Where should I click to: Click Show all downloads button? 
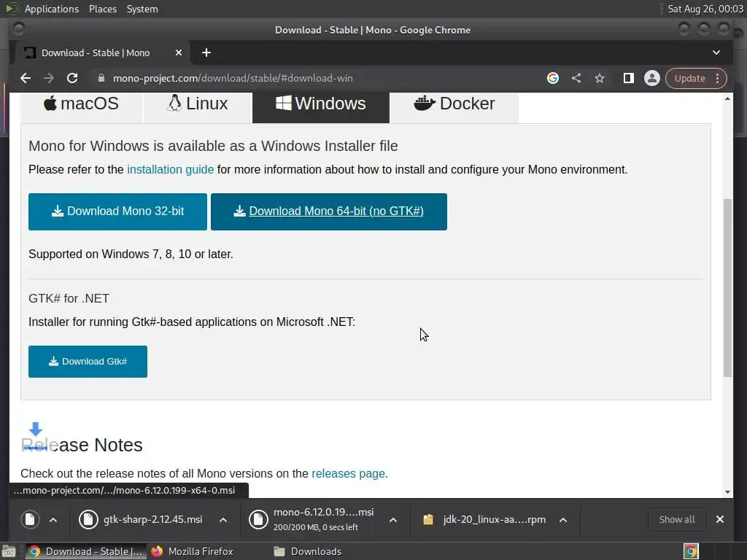(676, 519)
